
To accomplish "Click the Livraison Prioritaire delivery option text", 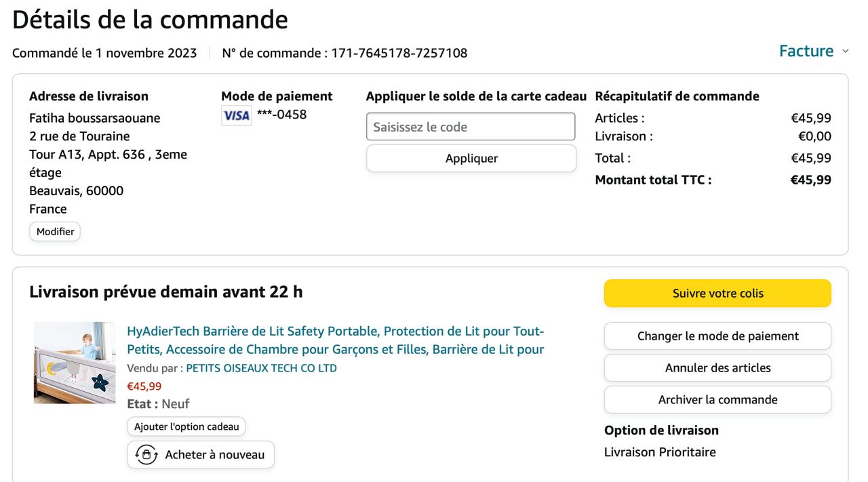I will [660, 452].
